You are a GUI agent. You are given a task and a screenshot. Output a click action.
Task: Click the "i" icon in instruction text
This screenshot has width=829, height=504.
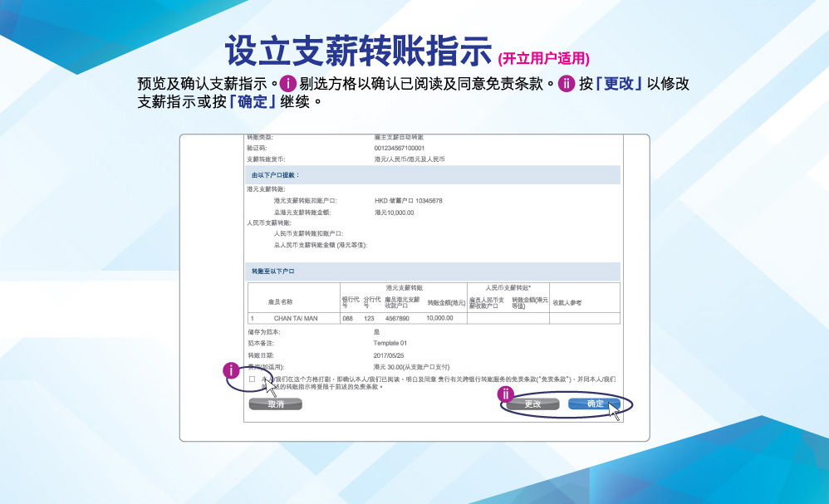[288, 84]
